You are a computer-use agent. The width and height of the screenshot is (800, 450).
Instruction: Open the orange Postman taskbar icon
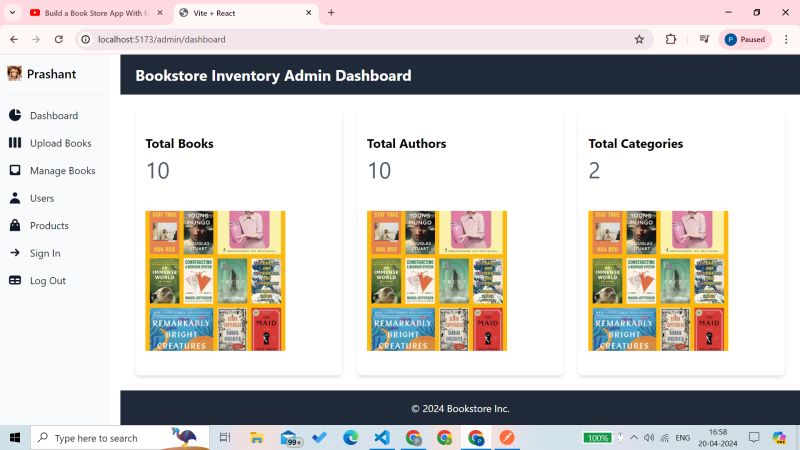[507, 438]
